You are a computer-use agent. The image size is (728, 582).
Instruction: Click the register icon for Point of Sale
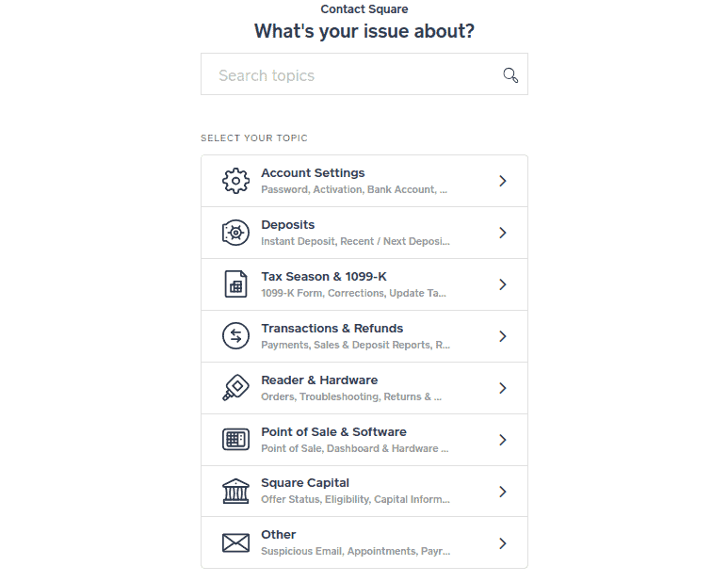(x=235, y=440)
